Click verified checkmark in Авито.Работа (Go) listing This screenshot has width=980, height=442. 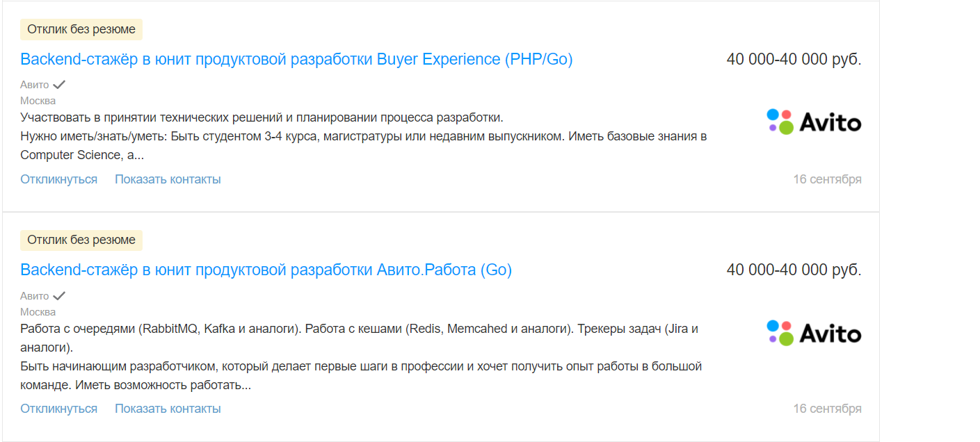click(x=59, y=296)
